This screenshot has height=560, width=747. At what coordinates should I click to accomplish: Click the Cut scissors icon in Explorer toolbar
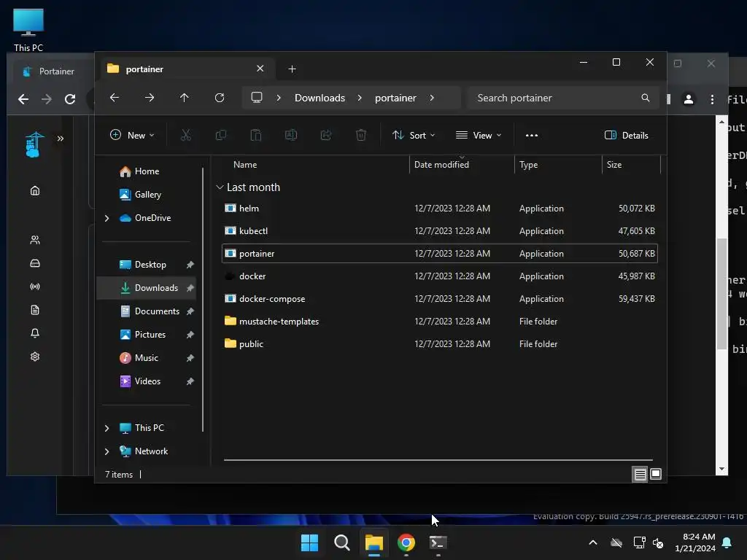(x=186, y=135)
